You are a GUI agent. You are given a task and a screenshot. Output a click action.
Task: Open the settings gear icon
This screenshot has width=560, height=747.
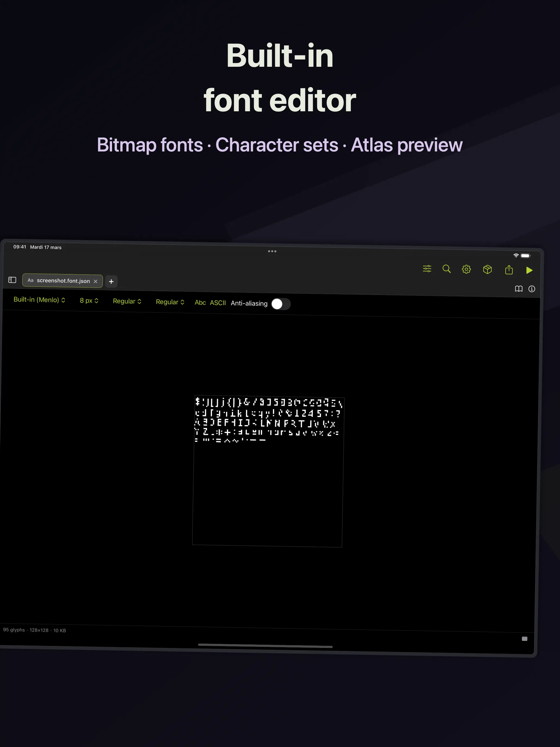pyautogui.click(x=466, y=269)
